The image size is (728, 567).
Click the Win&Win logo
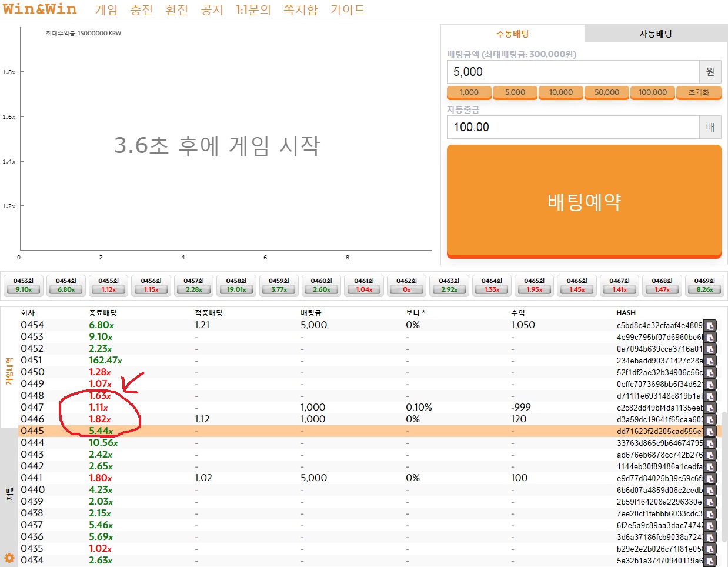pos(40,9)
